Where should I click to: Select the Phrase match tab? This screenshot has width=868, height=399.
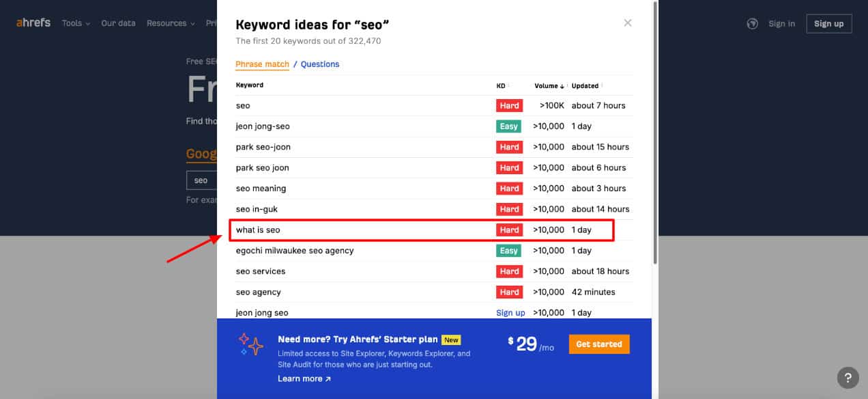[x=262, y=64]
